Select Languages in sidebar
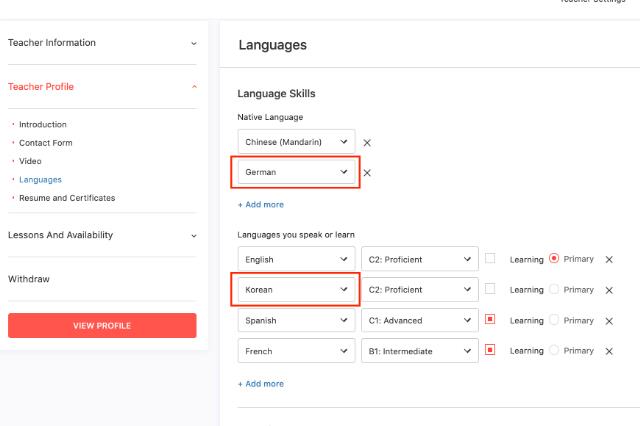The height and width of the screenshot is (426, 640). pyautogui.click(x=40, y=180)
